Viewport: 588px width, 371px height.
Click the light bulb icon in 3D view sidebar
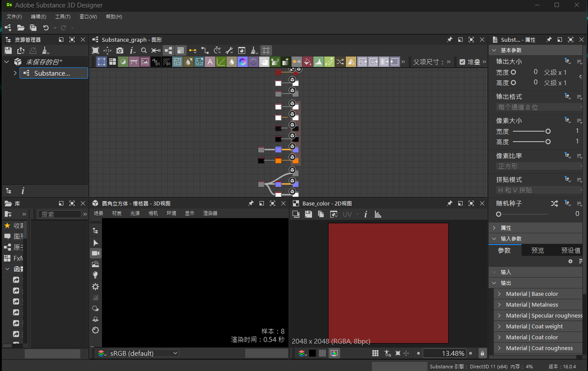[x=95, y=275]
